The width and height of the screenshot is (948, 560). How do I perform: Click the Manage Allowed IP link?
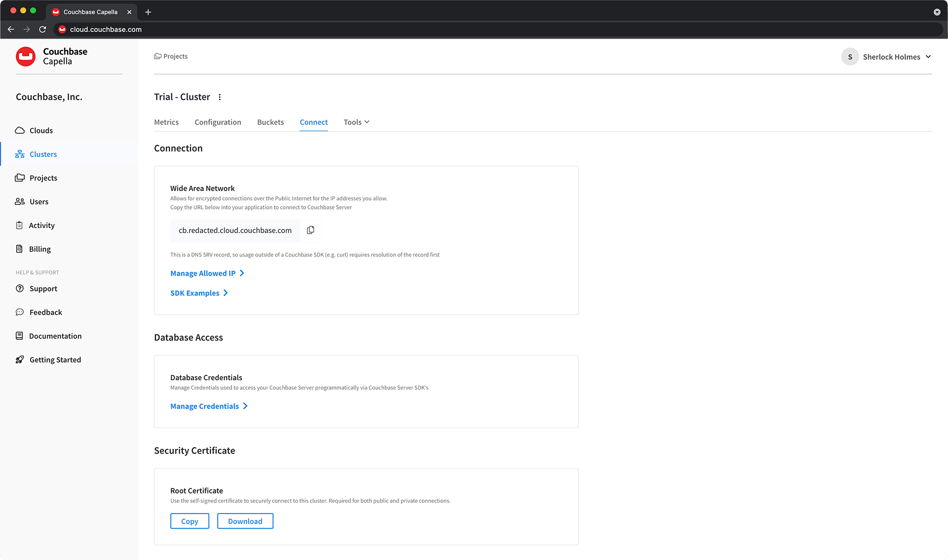[203, 273]
